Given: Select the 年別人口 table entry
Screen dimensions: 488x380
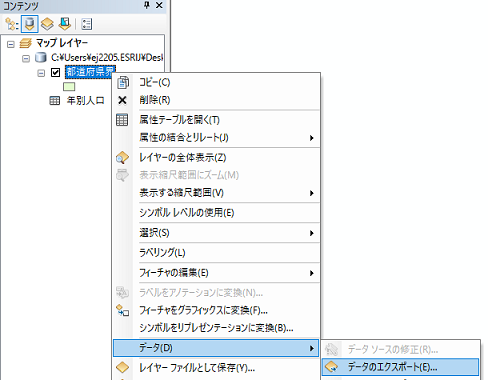Looking at the screenshot, I should click(86, 100).
